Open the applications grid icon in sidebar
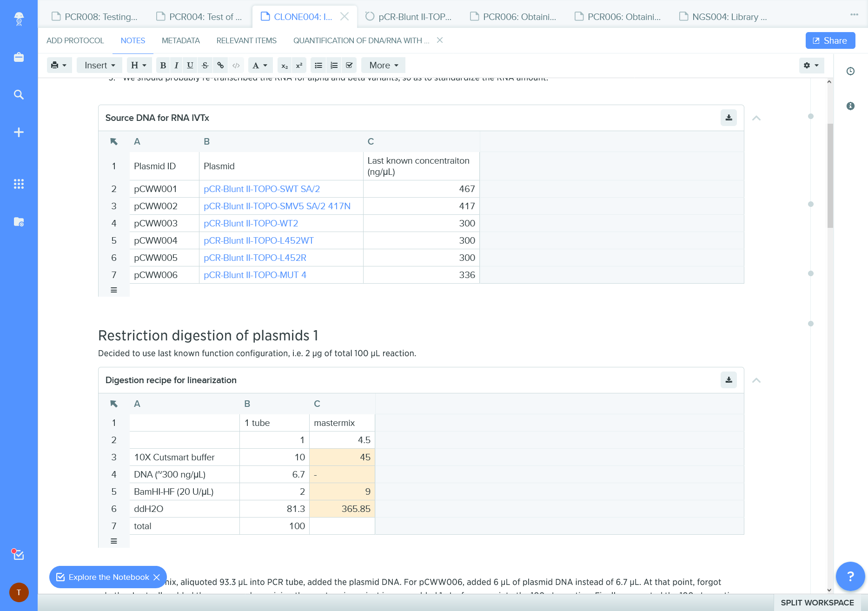The image size is (868, 611). [19, 184]
